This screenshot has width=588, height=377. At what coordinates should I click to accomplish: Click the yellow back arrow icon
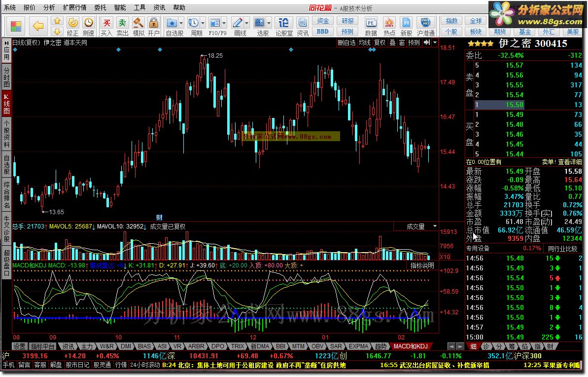tap(38, 26)
